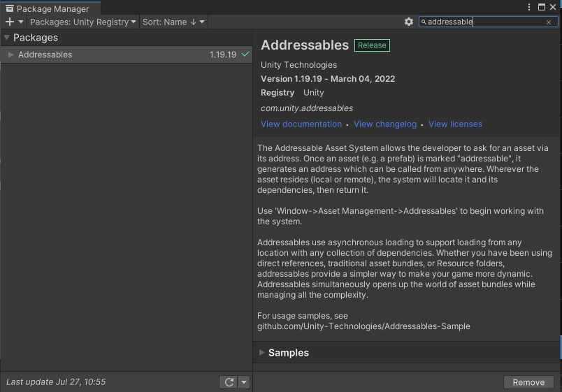Open the Sort: Name dropdown
This screenshot has height=392, width=562.
point(173,22)
